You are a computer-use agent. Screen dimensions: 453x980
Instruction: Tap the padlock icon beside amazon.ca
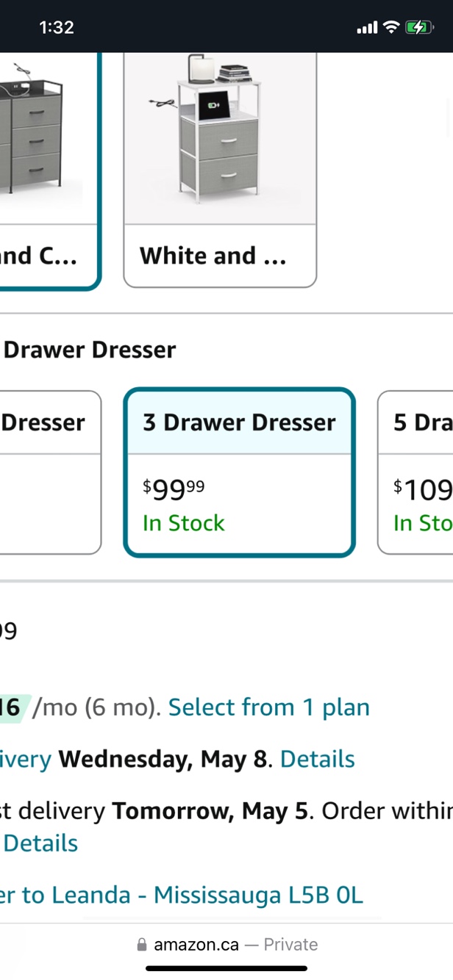142,945
